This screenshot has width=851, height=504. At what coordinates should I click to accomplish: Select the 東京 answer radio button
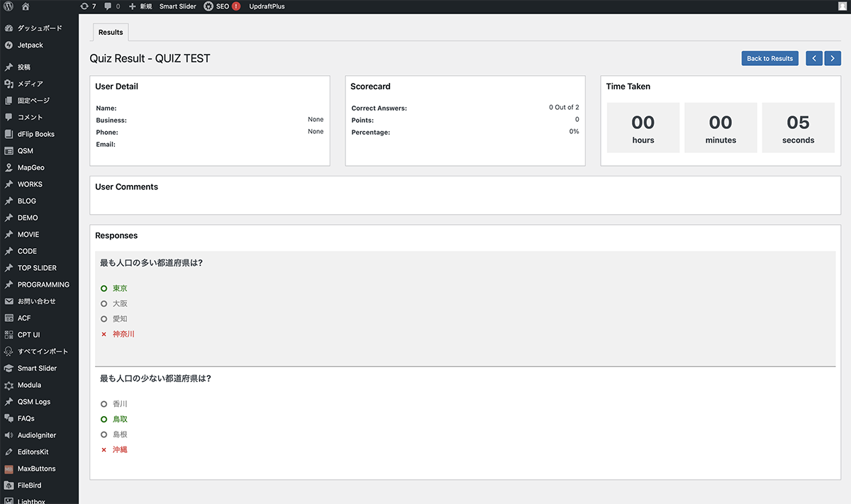[104, 289]
